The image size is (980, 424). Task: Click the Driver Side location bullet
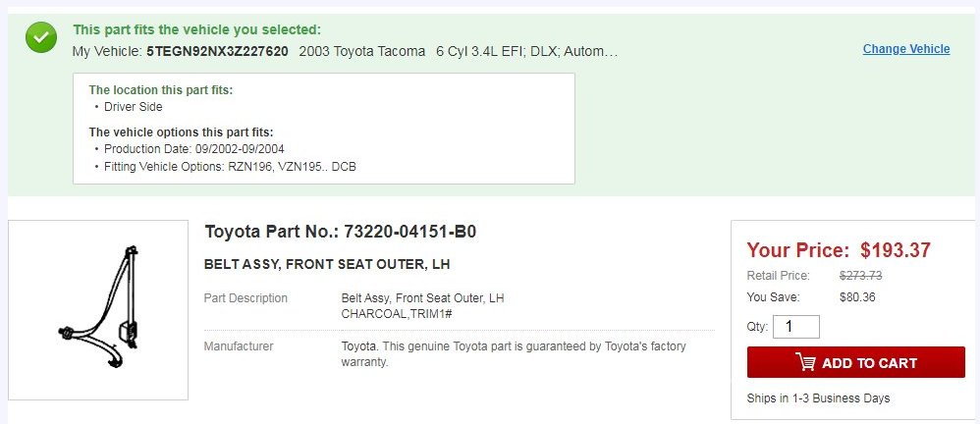pos(134,107)
